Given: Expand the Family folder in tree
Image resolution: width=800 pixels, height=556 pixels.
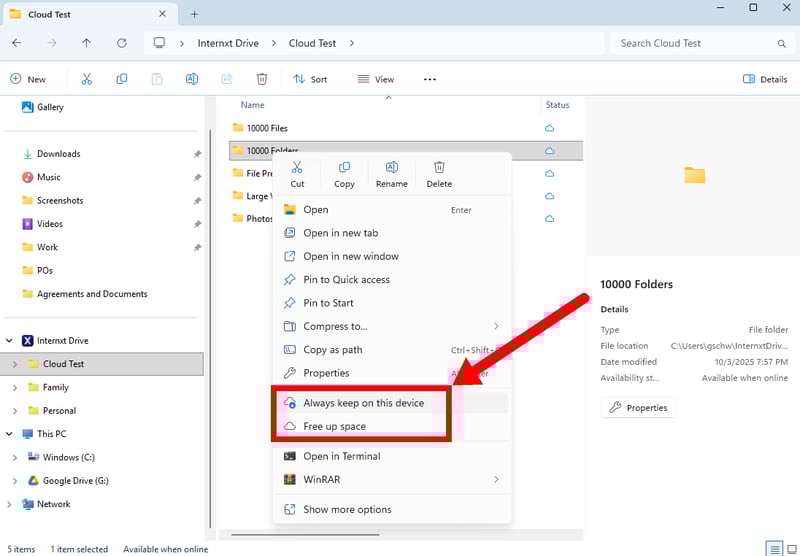Looking at the screenshot, I should (14, 387).
